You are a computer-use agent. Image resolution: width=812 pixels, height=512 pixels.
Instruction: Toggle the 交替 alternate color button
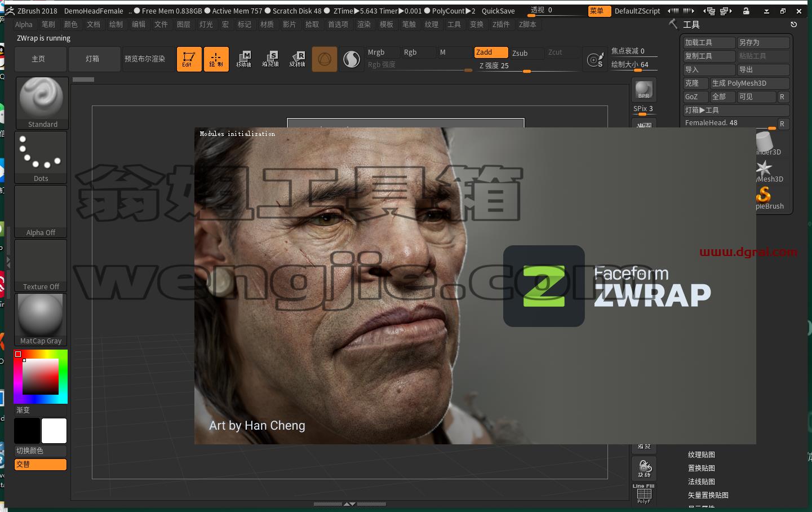41,464
